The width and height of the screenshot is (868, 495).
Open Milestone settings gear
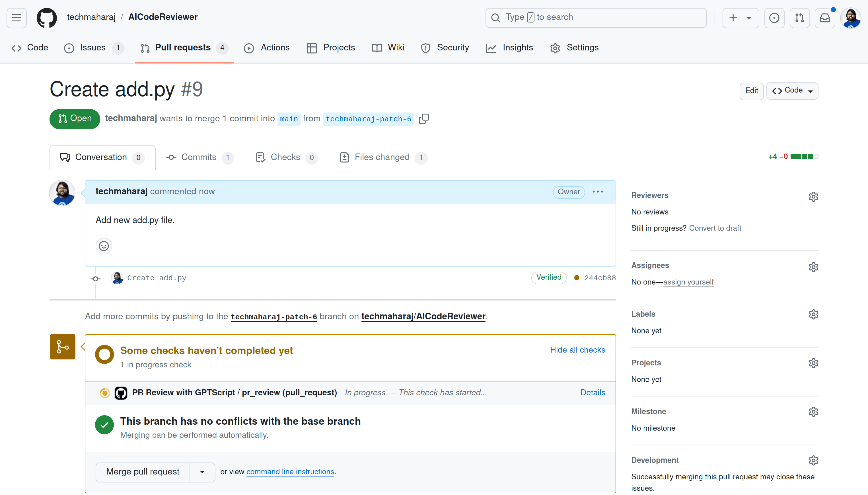[x=813, y=412]
